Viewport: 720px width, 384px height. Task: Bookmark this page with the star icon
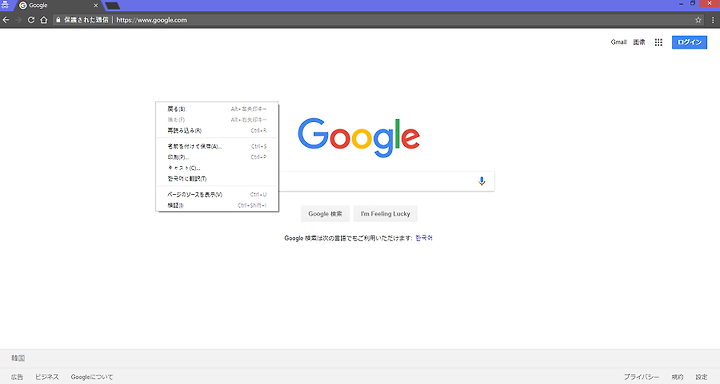pyautogui.click(x=698, y=20)
